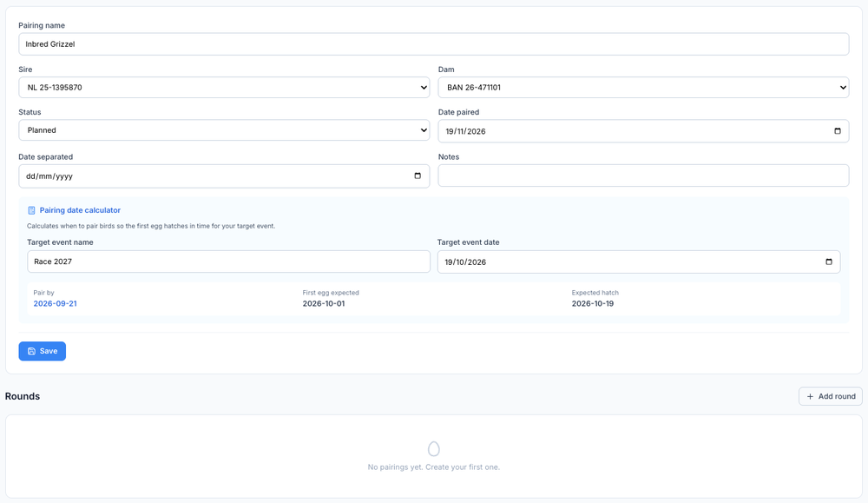The width and height of the screenshot is (868, 503).
Task: Click the Date separated dd/mm/yyyy field
Action: [x=224, y=176]
